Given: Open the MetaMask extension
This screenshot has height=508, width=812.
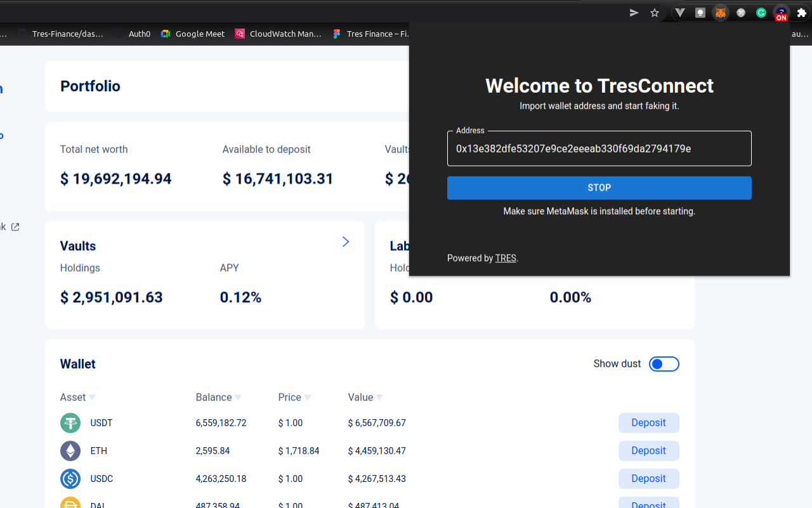Looking at the screenshot, I should [720, 13].
